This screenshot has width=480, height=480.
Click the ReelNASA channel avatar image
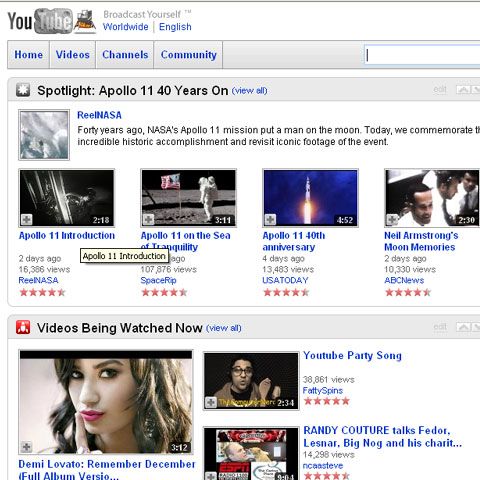click(x=44, y=135)
